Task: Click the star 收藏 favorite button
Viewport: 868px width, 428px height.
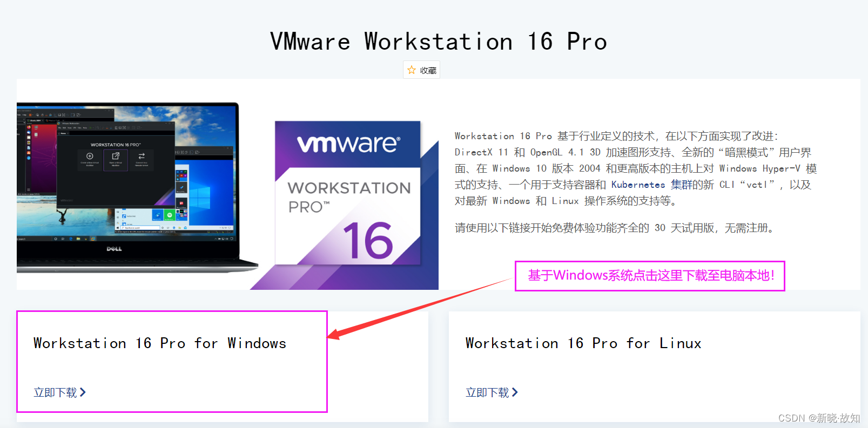Action: [x=421, y=70]
